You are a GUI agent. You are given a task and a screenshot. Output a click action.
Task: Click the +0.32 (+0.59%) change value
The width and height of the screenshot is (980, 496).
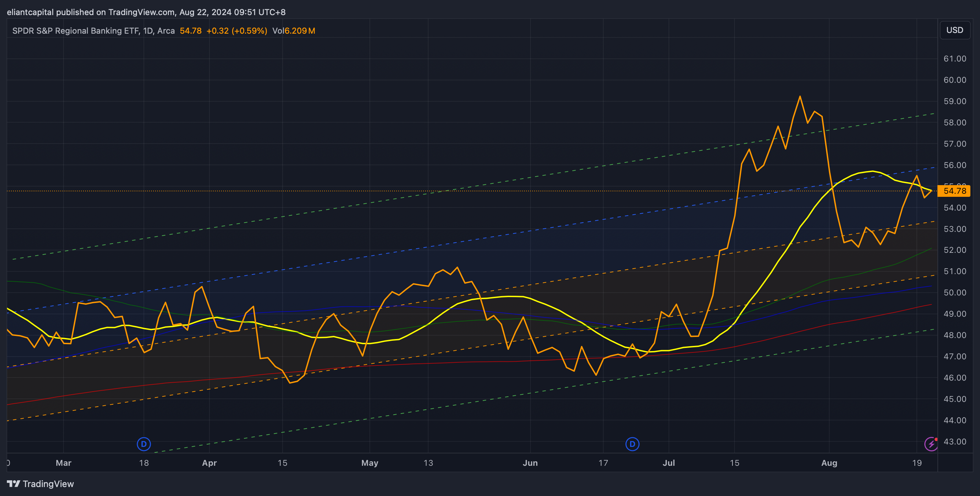tap(237, 31)
